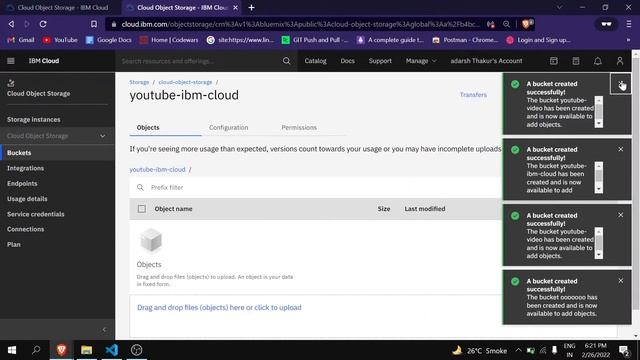Viewport: 640px width, 360px height.
Task: Open the Brave browser main menu
Action: coord(629,24)
